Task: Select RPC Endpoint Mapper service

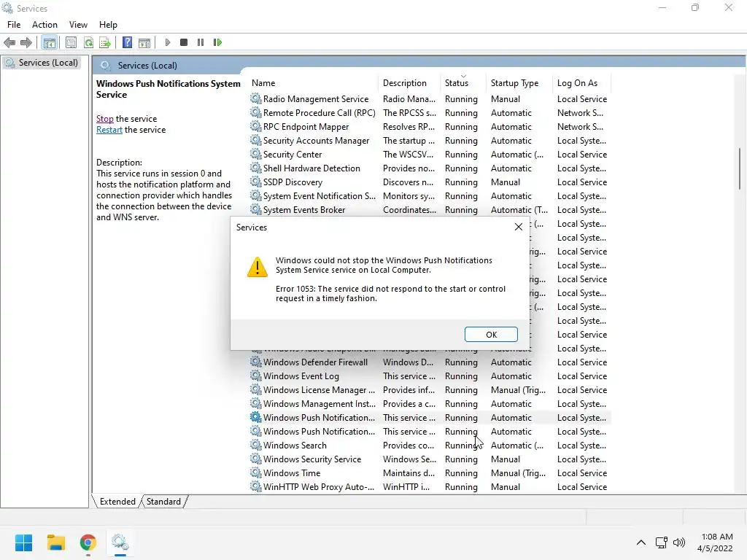Action: coord(429,126)
